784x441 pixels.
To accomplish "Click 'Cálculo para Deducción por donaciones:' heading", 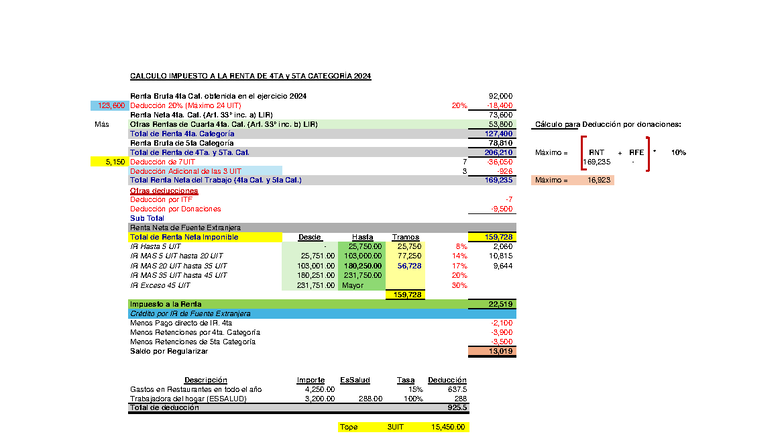I will click(608, 124).
